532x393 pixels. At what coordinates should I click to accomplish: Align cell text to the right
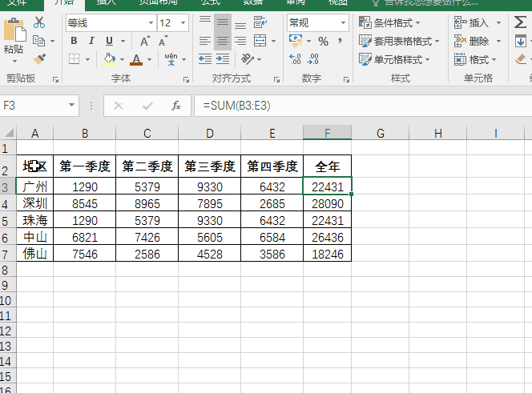(240, 41)
